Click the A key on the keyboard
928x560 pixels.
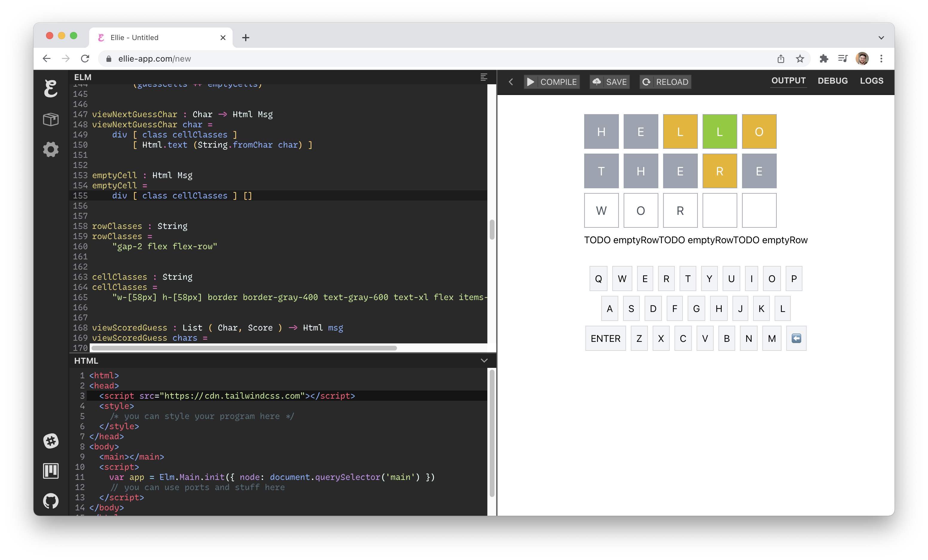tap(609, 309)
